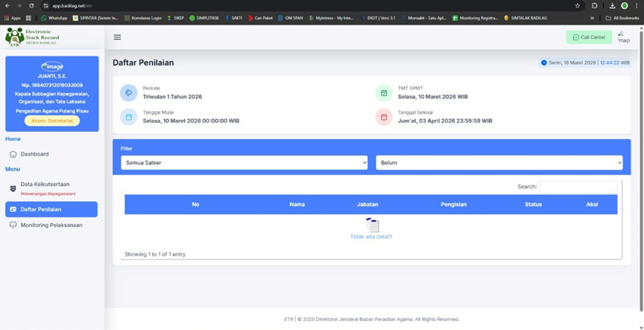
Task: Go to Monitoring Pelaksanaan menu item
Action: pyautogui.click(x=51, y=225)
